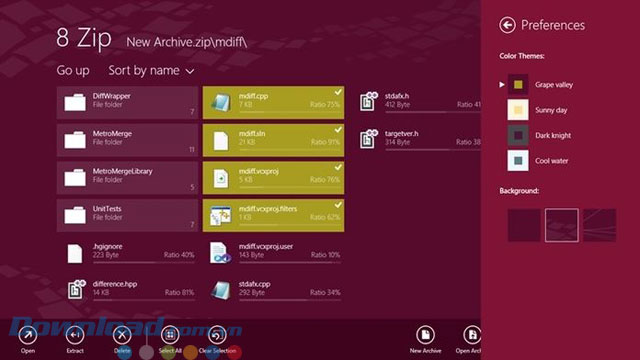640x360 pixels.
Task: Select the highlighted middle background thumbnail
Action: [x=562, y=225]
